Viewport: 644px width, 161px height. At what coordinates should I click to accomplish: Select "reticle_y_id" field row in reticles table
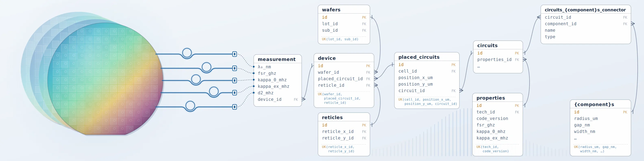(x=344, y=138)
